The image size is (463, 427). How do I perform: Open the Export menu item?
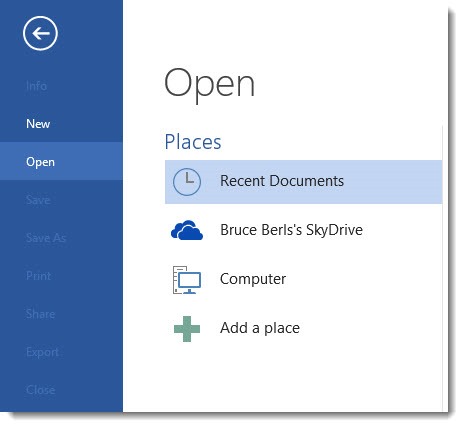coord(61,352)
